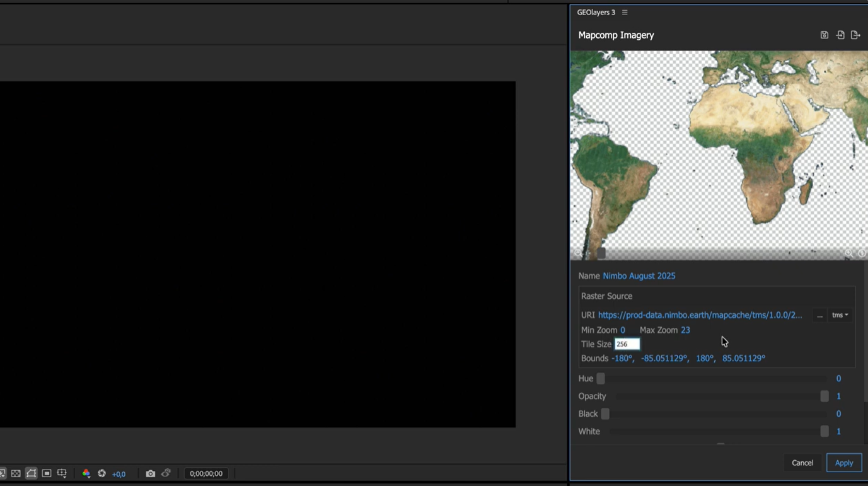Take a snapshot of the composition

tap(151, 473)
